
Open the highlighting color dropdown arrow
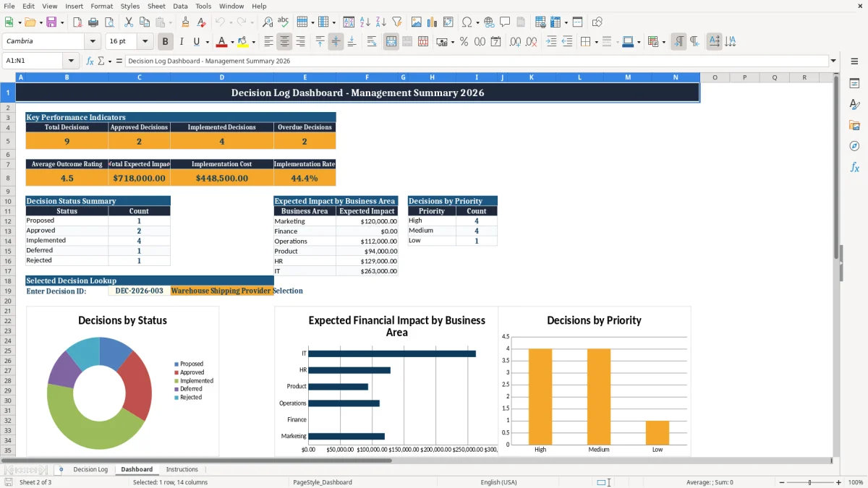click(x=253, y=42)
